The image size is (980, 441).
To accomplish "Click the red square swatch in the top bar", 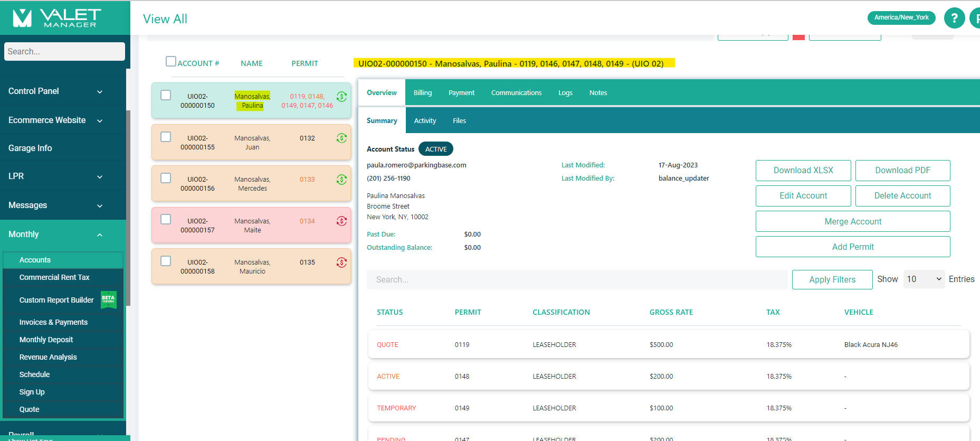I will 798,37.
